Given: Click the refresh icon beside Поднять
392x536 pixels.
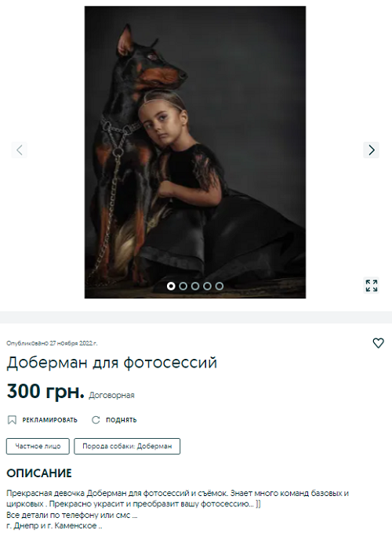Looking at the screenshot, I should click(x=96, y=420).
